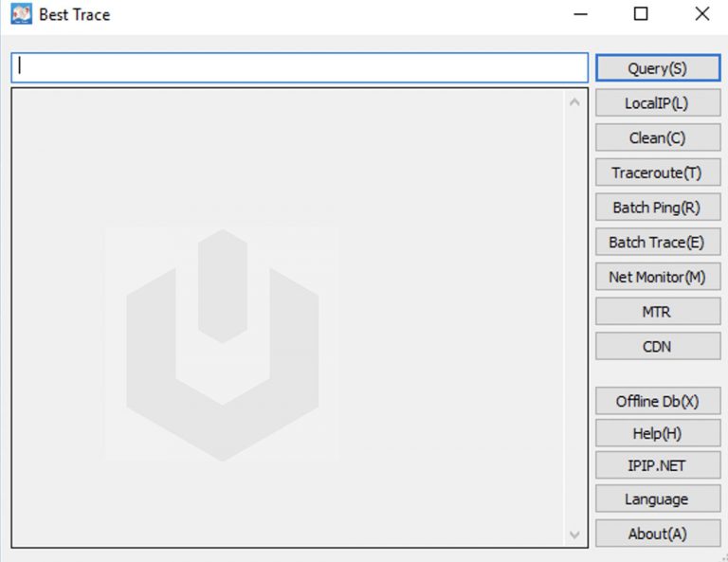Start a Traceroute(T)
Screen dimensions: 728x562
657,172
